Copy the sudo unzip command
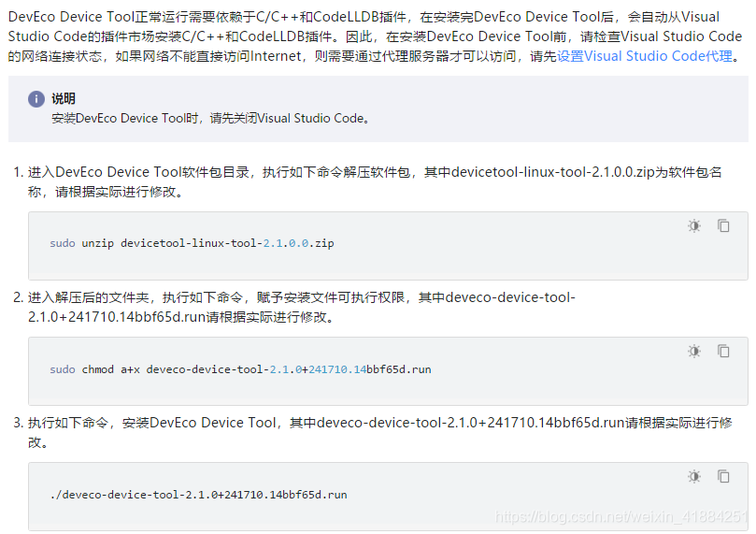 point(723,225)
